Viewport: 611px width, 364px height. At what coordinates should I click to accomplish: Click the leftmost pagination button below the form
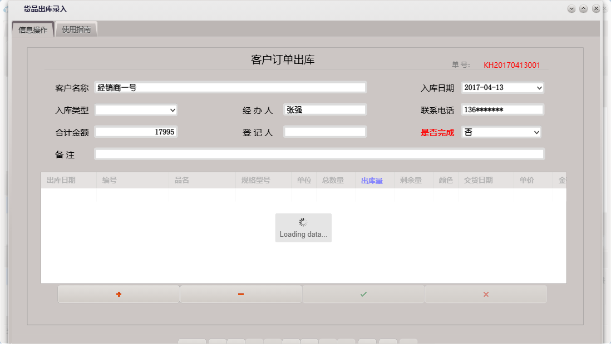tap(191, 343)
